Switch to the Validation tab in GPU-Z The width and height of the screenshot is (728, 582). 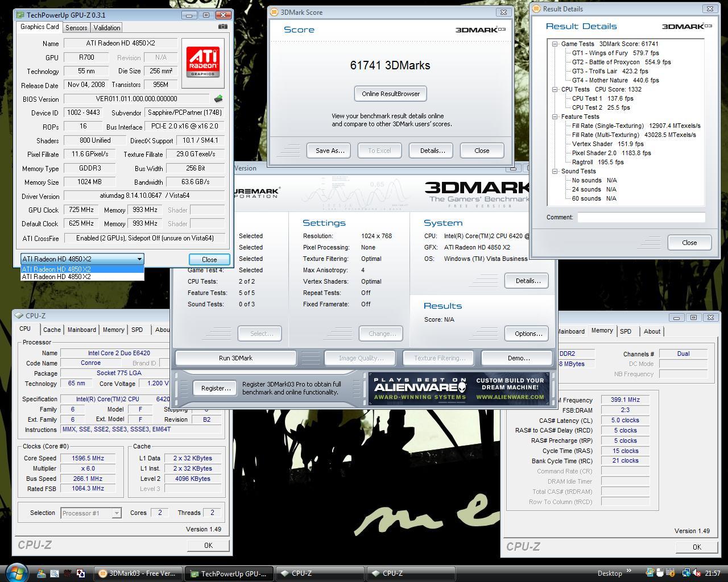(x=107, y=27)
